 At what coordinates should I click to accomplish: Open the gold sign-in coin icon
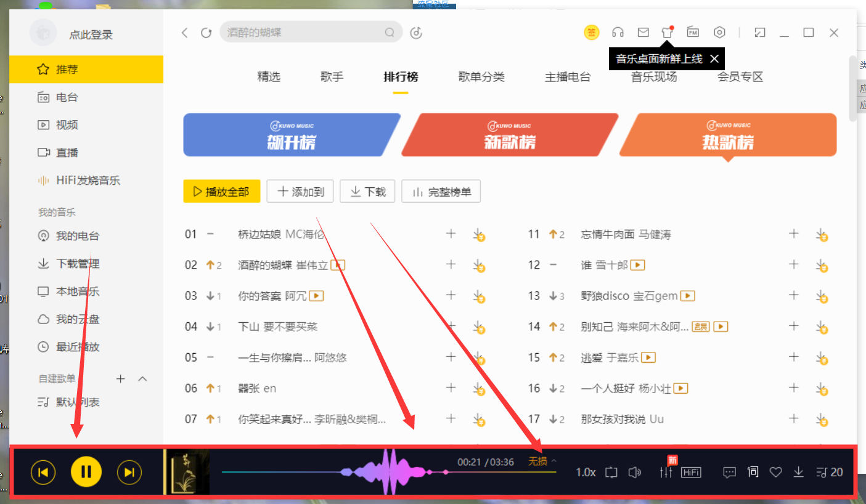point(592,33)
